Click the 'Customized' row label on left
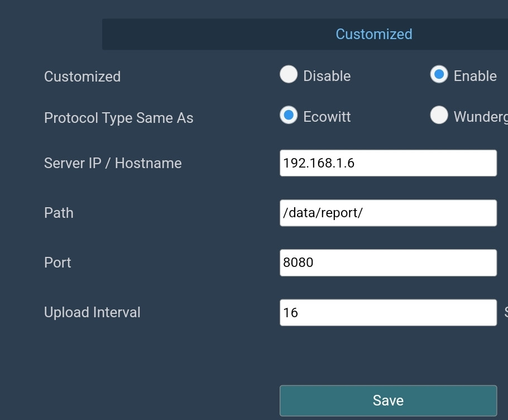Screen dimensions: 508x420 82,77
